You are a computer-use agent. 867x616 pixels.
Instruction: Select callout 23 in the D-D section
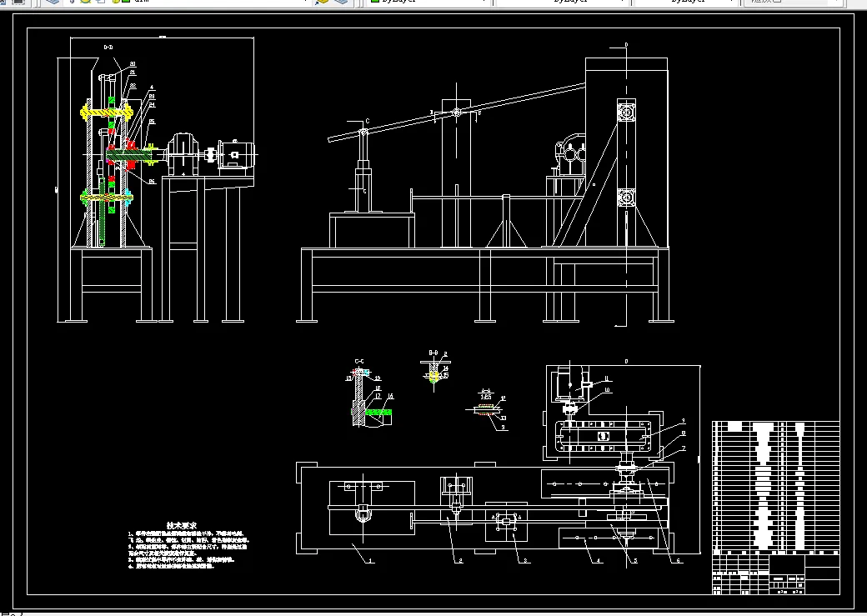[x=152, y=97]
